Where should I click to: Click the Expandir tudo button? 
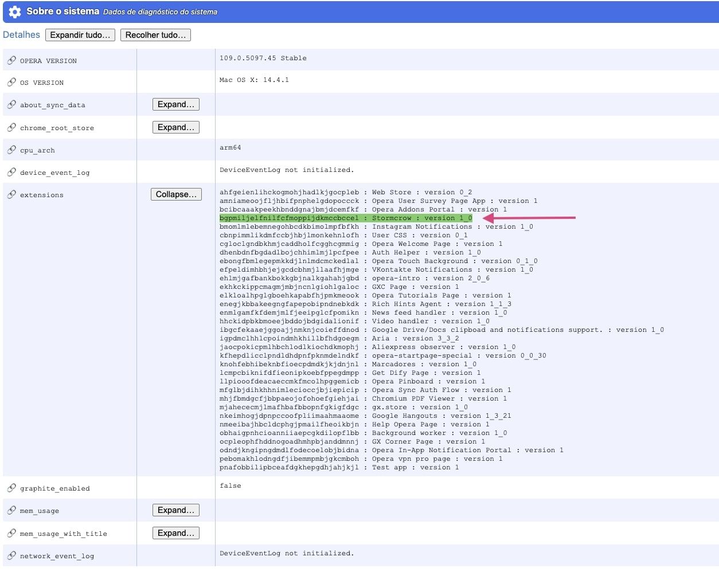click(80, 34)
